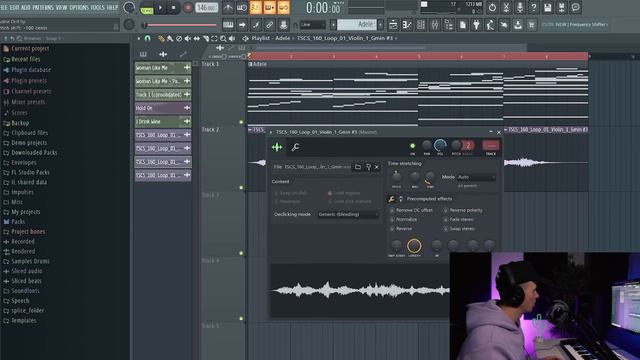Click the microphone recording icon
The height and width of the screenshot is (360, 640).
point(520,7)
